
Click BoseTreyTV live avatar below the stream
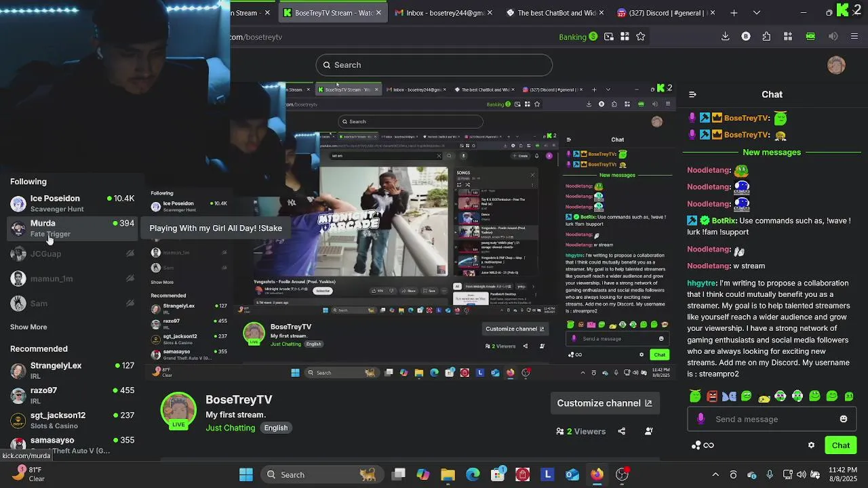178,410
